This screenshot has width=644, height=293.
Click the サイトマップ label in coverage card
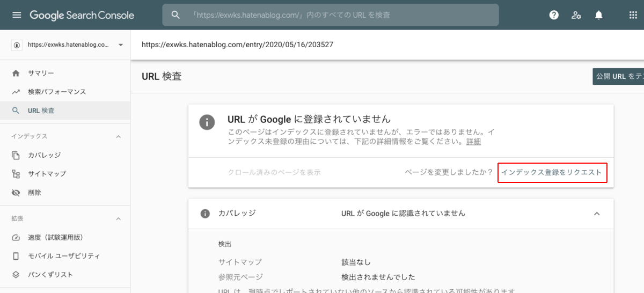(x=240, y=262)
